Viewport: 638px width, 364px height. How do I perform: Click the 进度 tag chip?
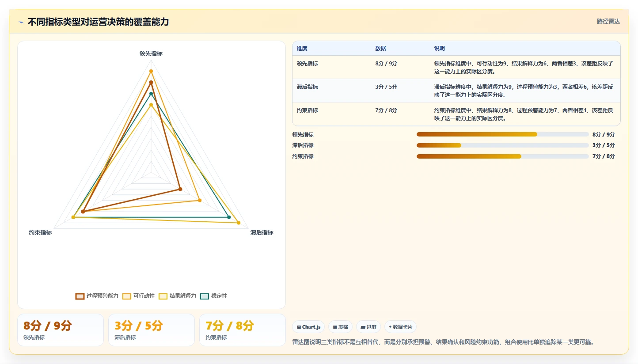tap(368, 327)
